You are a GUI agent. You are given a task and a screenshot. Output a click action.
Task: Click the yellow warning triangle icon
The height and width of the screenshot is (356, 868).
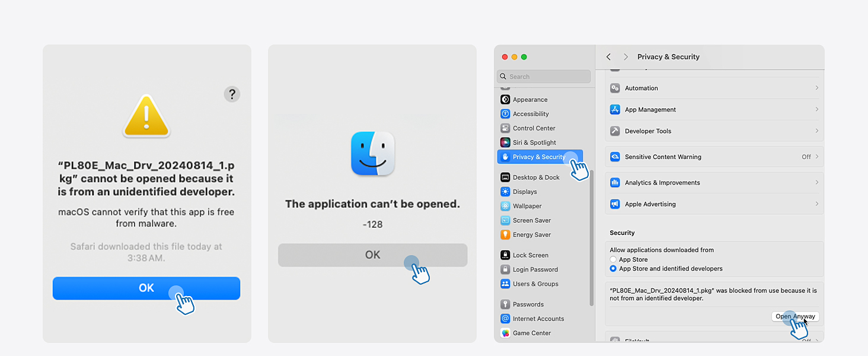pos(146,116)
